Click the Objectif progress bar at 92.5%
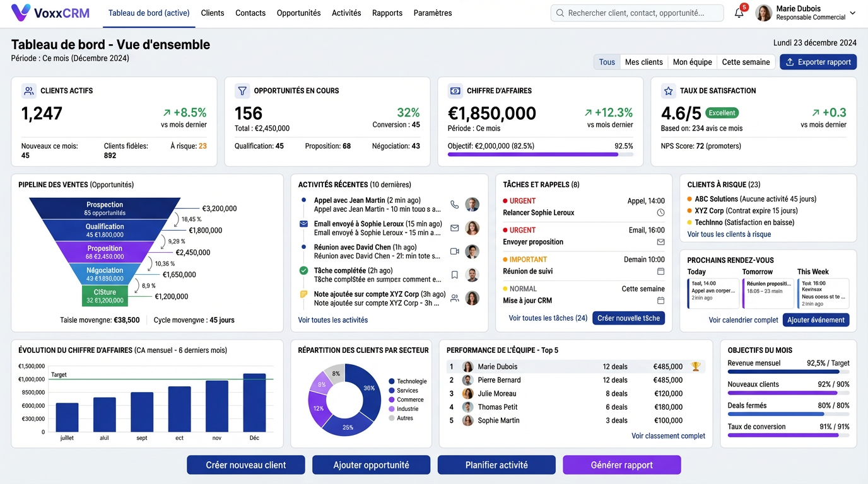The height and width of the screenshot is (484, 868). (540, 154)
